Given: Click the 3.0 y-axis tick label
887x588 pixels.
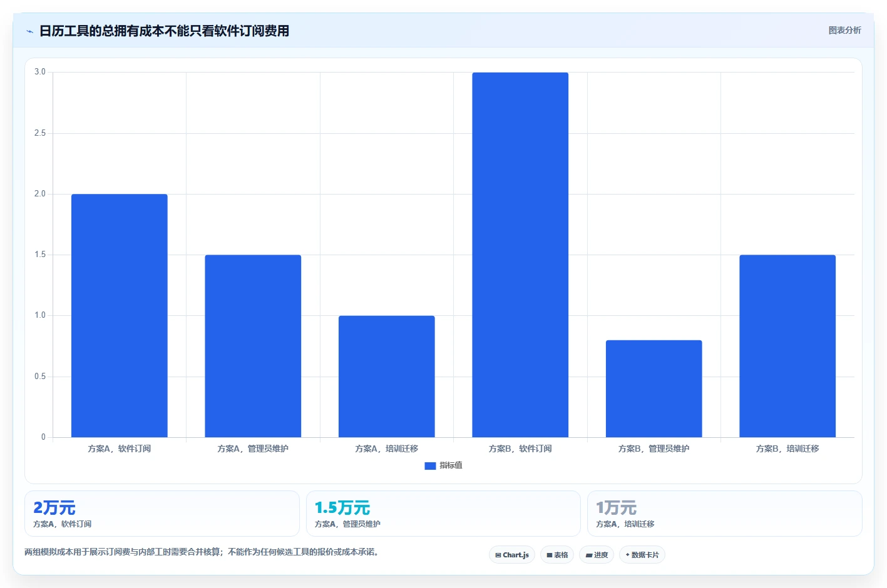Looking at the screenshot, I should point(40,72).
